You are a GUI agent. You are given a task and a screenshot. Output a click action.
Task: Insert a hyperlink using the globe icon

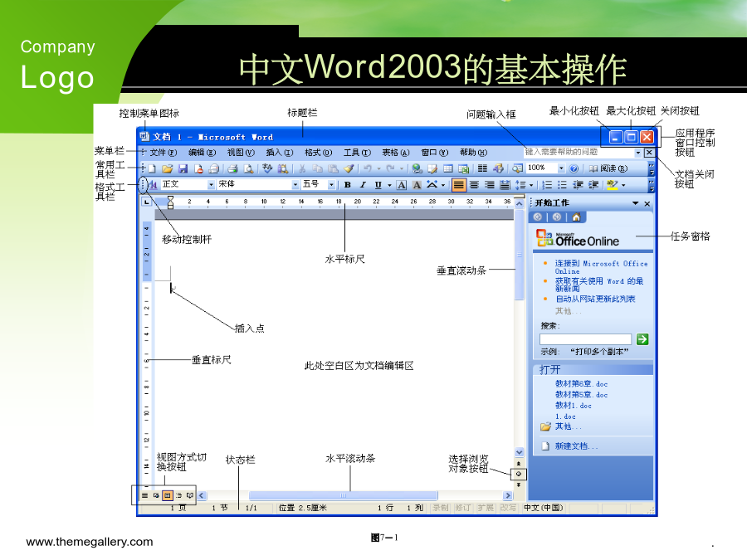click(417, 168)
